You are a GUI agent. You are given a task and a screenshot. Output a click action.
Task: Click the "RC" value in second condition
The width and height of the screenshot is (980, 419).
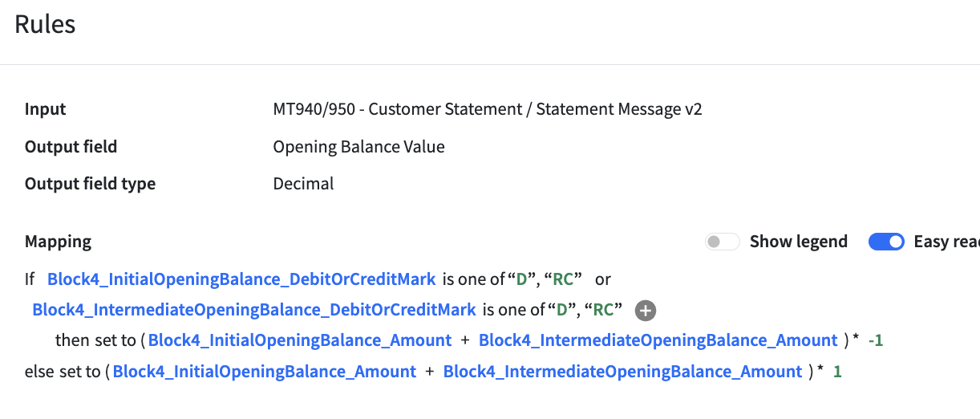click(603, 310)
